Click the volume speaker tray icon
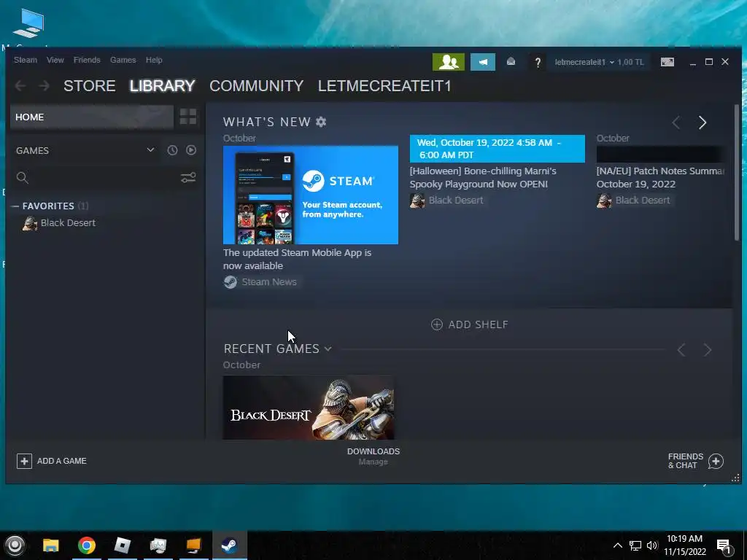The height and width of the screenshot is (560, 747). (652, 545)
